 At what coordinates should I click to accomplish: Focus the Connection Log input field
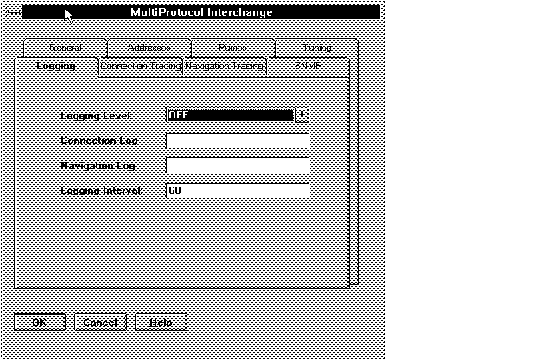point(238,141)
